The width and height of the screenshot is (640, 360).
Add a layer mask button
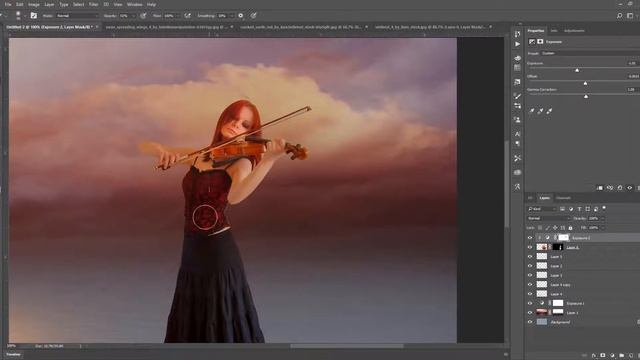[603, 356]
